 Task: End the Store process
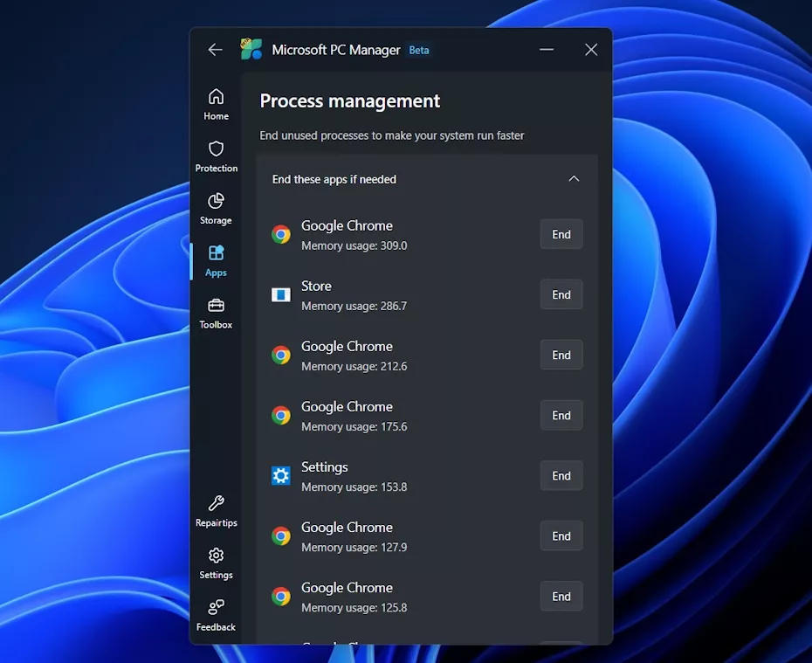(x=561, y=294)
